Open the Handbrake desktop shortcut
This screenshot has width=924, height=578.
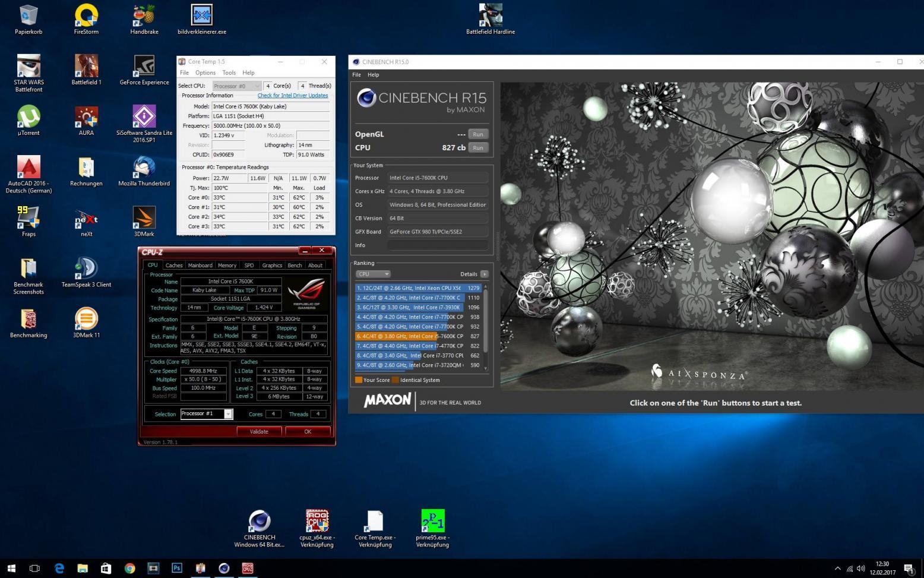(144, 19)
